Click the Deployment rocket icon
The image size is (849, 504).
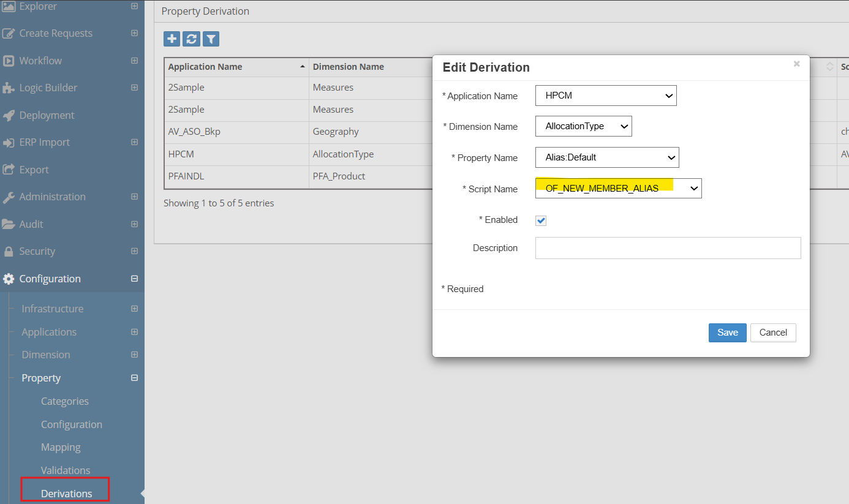pos(9,115)
